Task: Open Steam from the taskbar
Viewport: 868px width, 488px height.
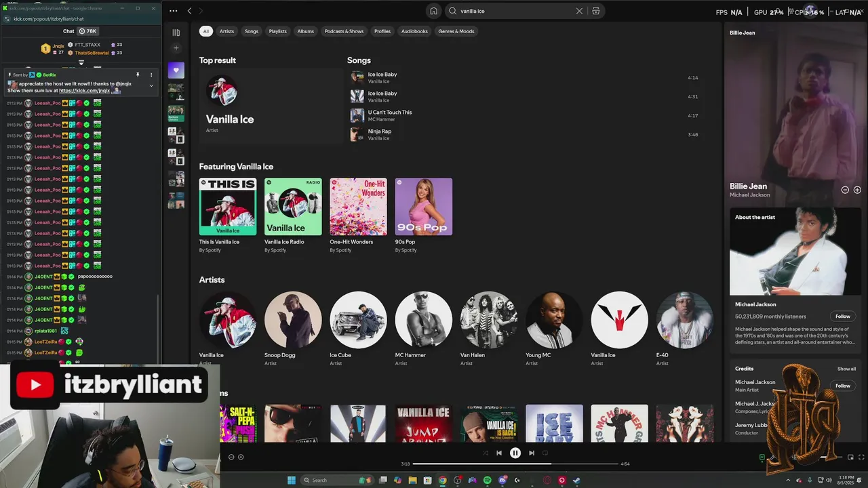Action: coord(576,480)
